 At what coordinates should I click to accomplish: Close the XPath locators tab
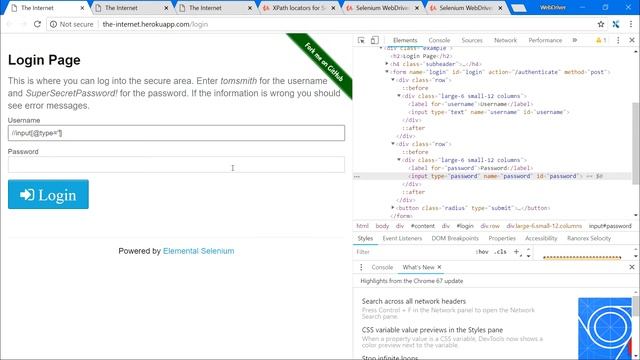point(333,8)
